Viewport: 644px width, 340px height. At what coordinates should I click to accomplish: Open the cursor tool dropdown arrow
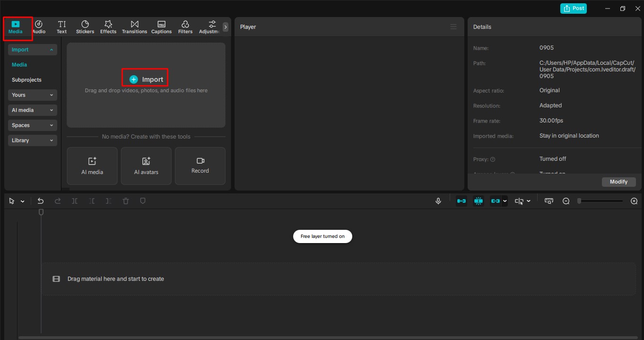point(22,201)
